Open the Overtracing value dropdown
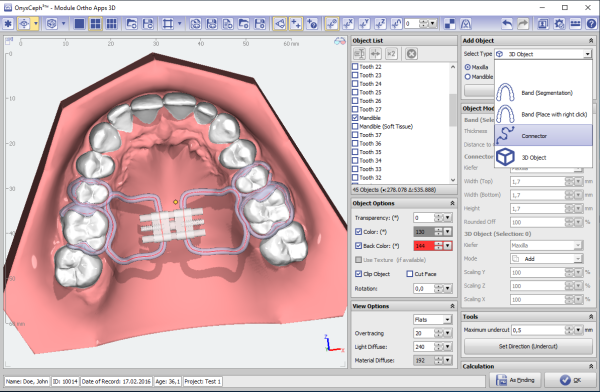 click(447, 333)
